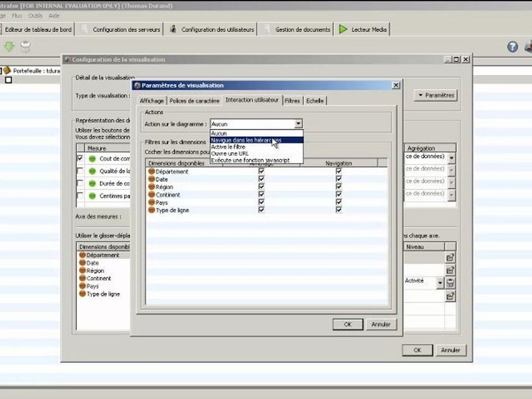
Task: Close the Paramètres de visualisation dialog
Action: click(396, 85)
